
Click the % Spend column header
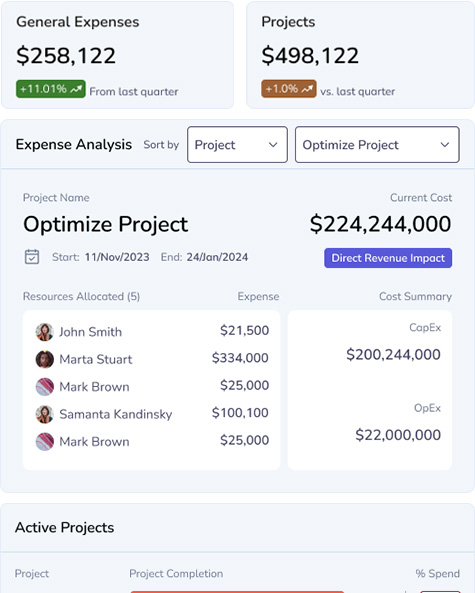tap(438, 573)
